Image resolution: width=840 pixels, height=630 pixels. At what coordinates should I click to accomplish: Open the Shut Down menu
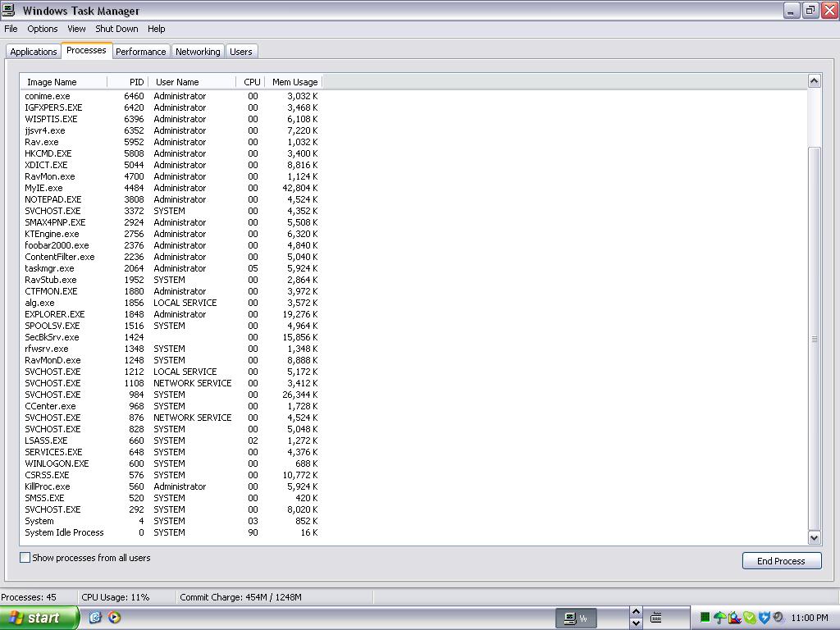(116, 29)
